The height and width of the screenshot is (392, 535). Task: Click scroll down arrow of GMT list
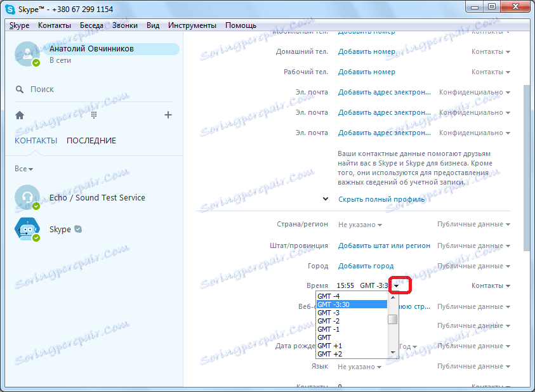pos(393,353)
